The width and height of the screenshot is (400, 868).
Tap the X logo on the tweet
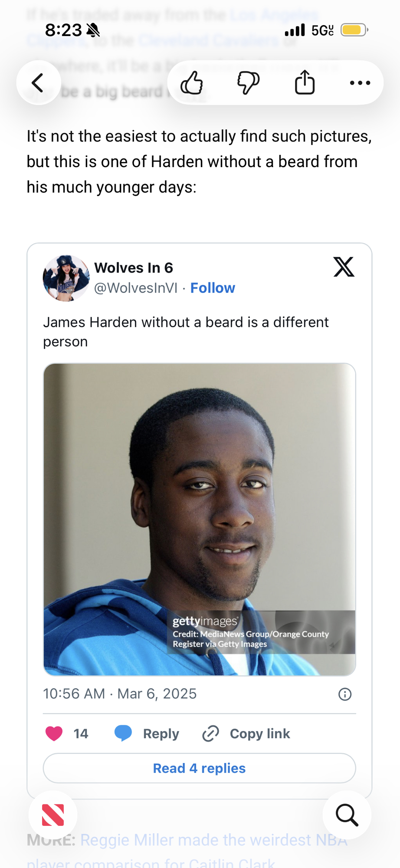pyautogui.click(x=344, y=266)
